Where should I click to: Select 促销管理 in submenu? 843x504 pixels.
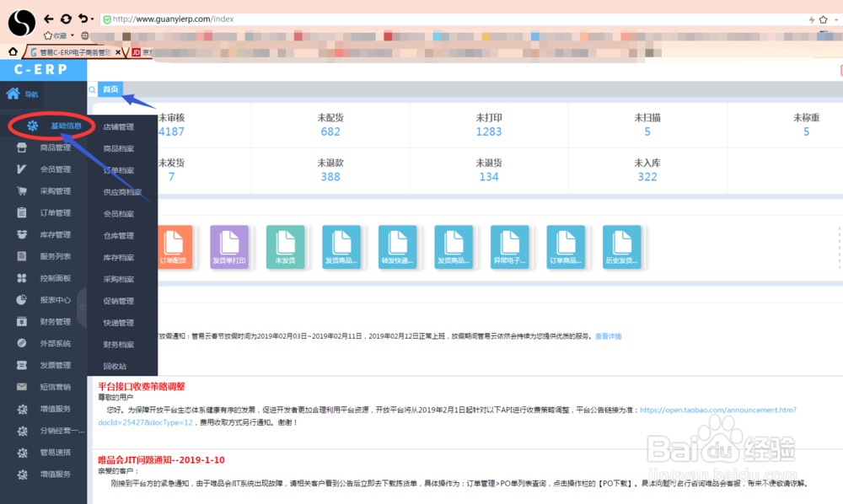click(x=119, y=301)
